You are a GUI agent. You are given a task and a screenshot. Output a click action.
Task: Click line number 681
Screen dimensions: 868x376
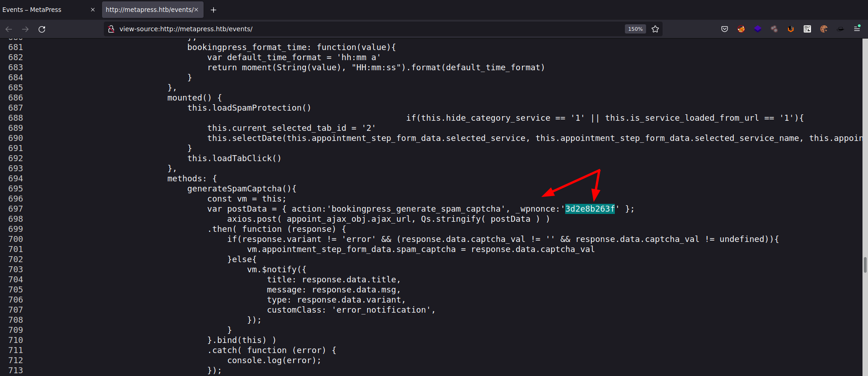(16, 47)
